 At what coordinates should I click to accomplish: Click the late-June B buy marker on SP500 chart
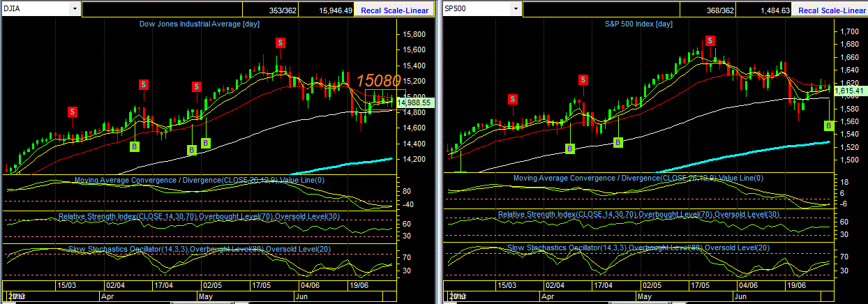coord(829,126)
